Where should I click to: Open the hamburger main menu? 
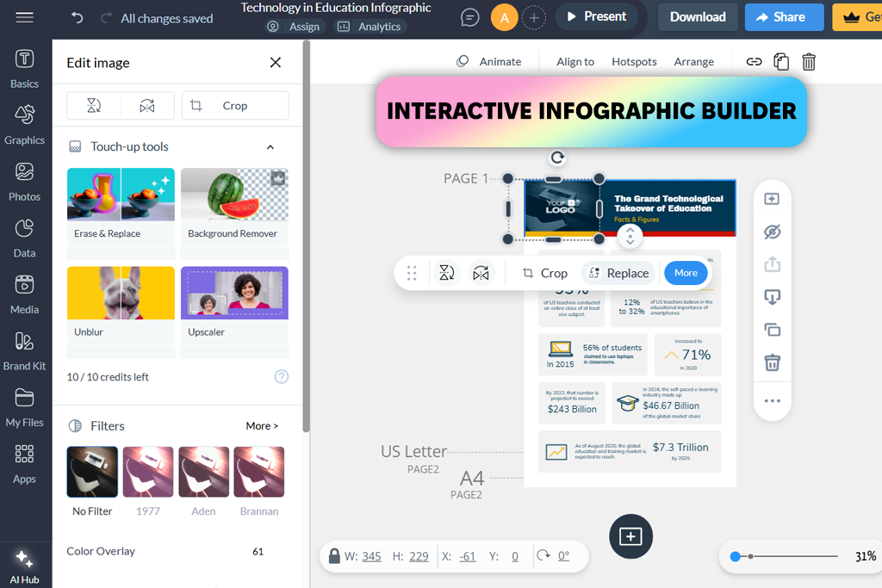pos(24,17)
